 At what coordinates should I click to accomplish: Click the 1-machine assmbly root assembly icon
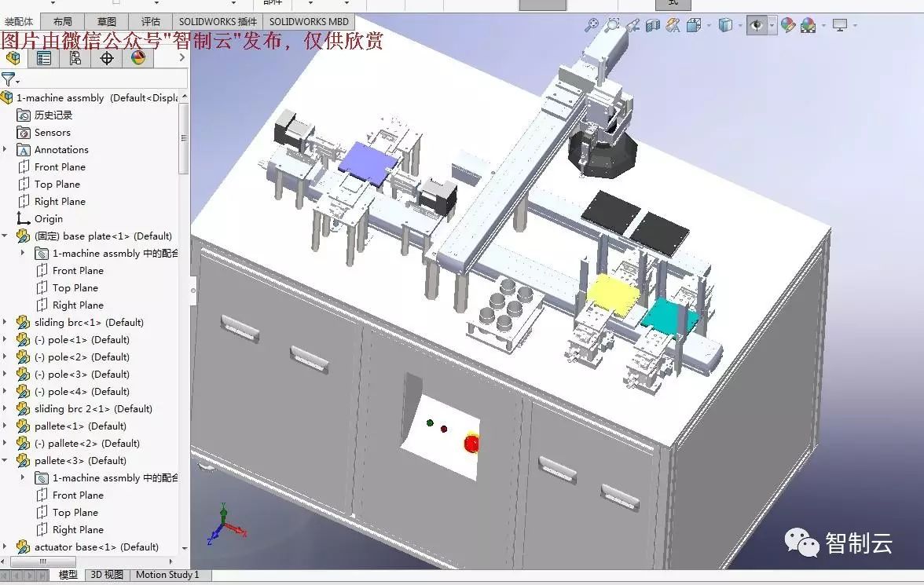[7, 98]
